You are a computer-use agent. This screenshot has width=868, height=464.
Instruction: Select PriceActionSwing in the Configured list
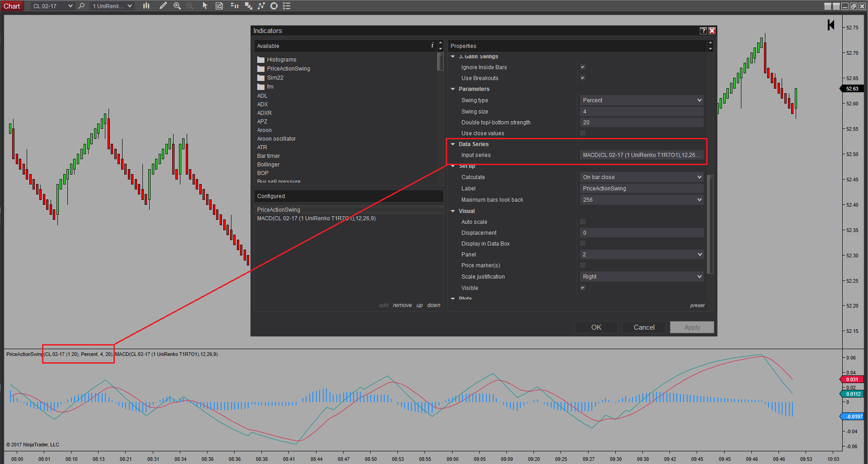point(349,210)
